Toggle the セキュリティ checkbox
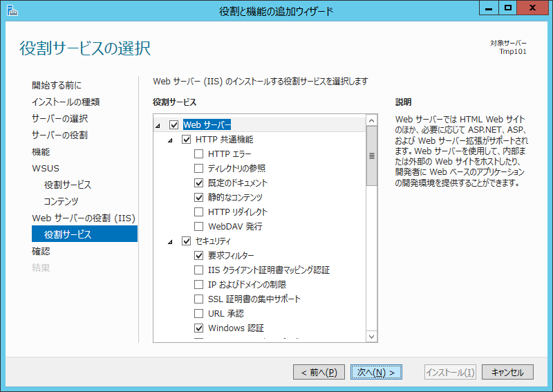 (x=186, y=241)
